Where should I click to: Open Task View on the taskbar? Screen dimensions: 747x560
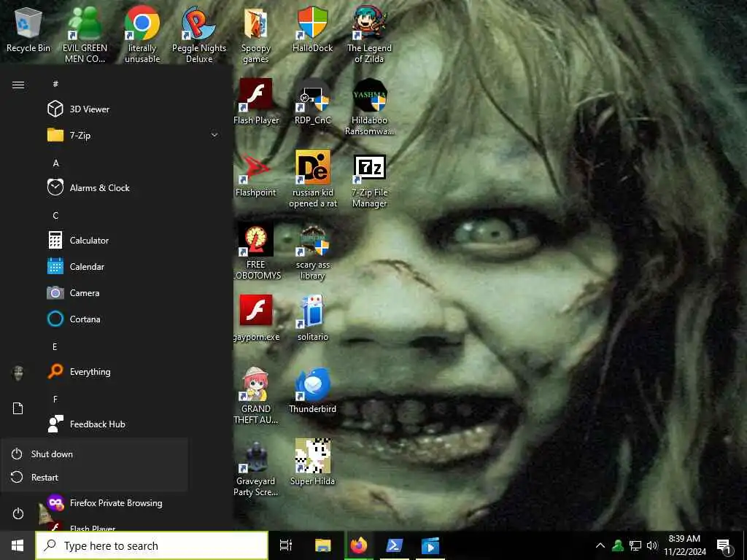286,545
